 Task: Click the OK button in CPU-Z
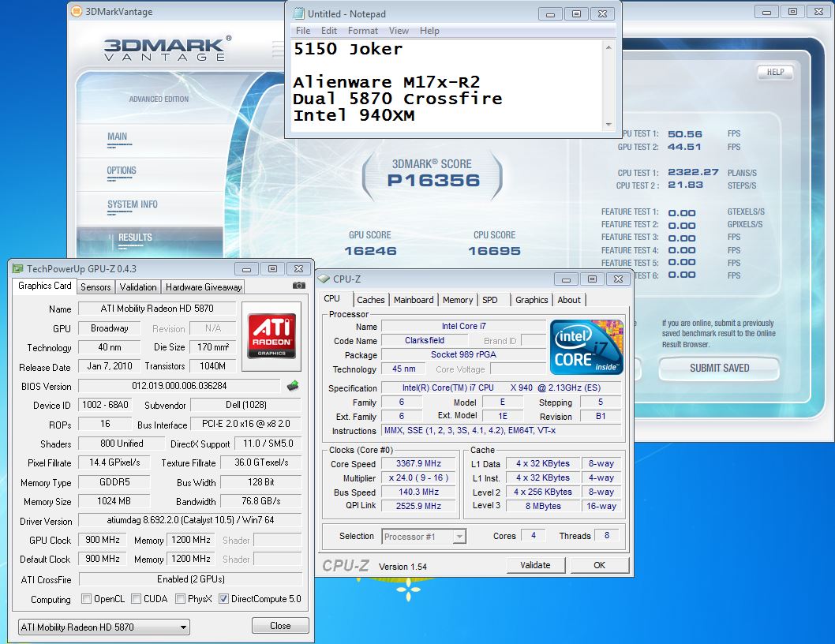coord(600,565)
